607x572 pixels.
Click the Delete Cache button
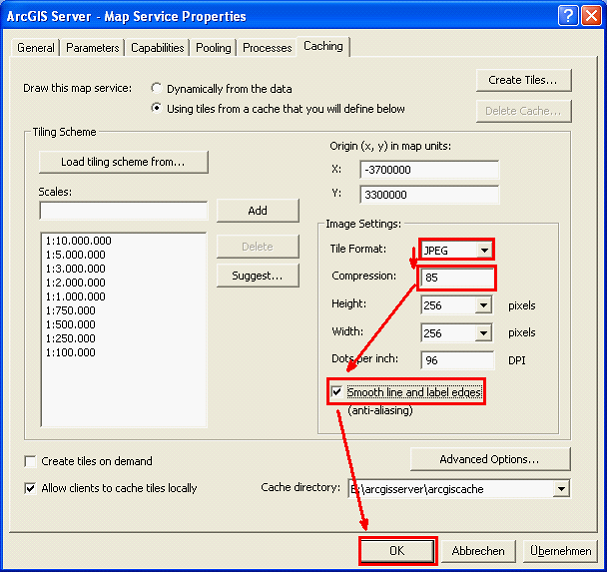523,111
